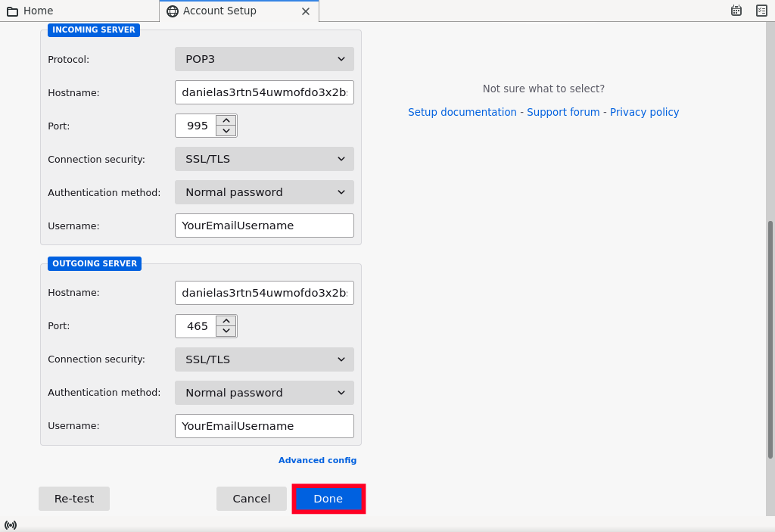The image size is (775, 532).
Task: Select the Account Setup tab
Action: [219, 11]
